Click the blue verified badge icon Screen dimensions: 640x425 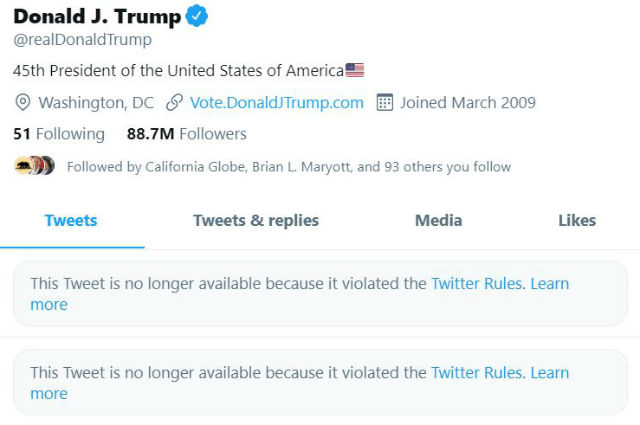click(198, 17)
